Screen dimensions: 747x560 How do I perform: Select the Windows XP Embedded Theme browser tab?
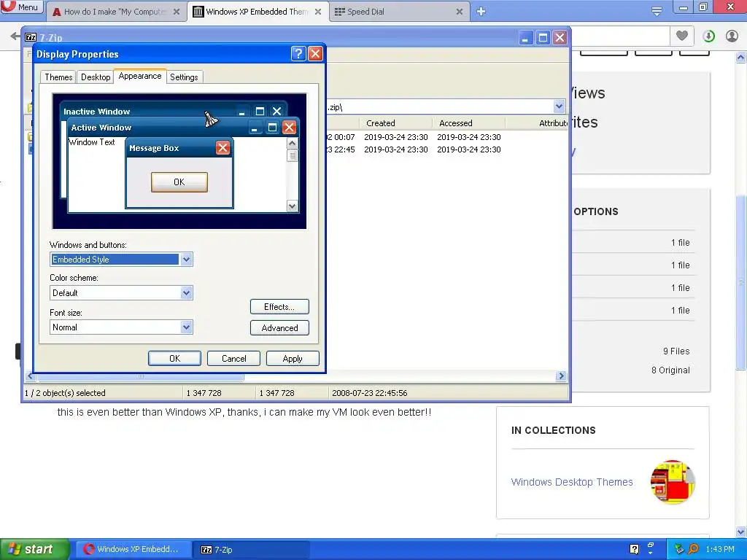(x=258, y=12)
